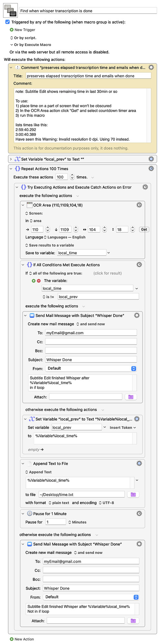Open Insert Token menu
Screen dimensions: 160x644
click(123, 427)
